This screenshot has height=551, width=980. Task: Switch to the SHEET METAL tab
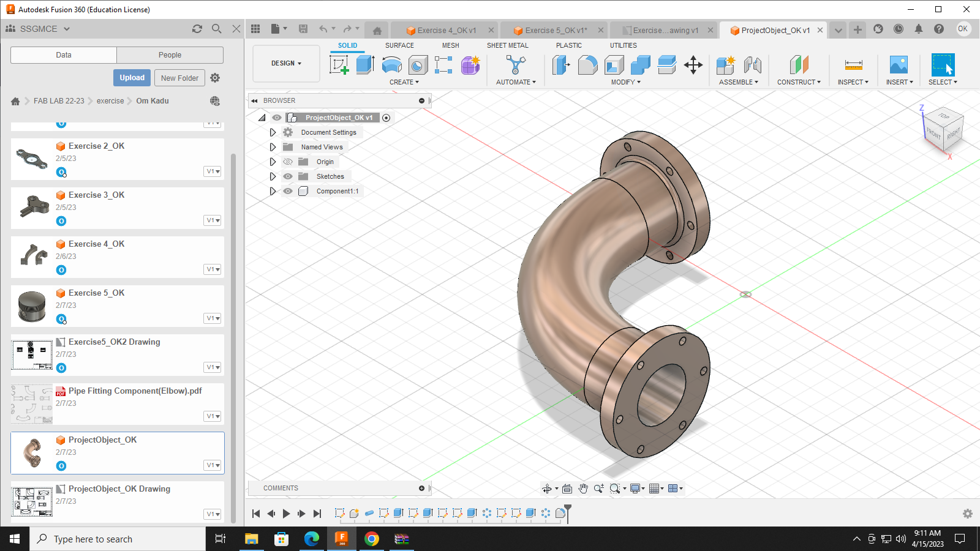point(507,45)
